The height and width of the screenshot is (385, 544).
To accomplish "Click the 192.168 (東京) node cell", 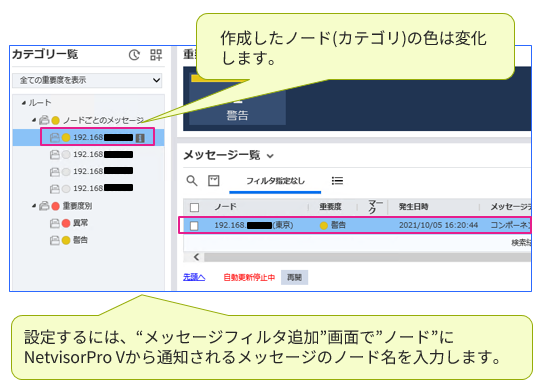I will point(254,225).
